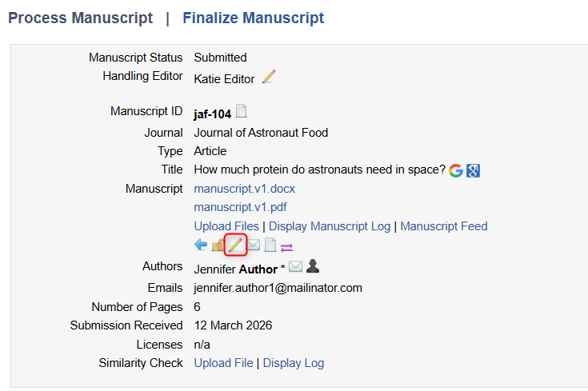Click the page icon in the manuscript icon row
The width and height of the screenshot is (588, 391).
point(270,245)
